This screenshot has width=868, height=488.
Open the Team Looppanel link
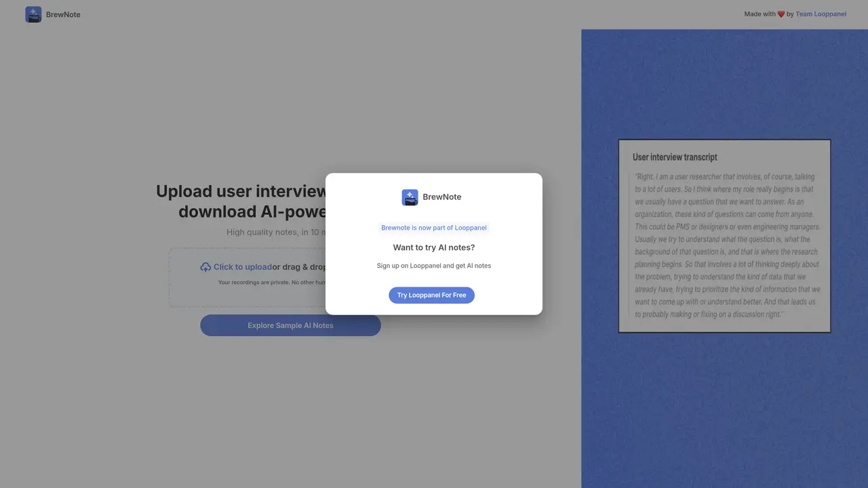(821, 14)
